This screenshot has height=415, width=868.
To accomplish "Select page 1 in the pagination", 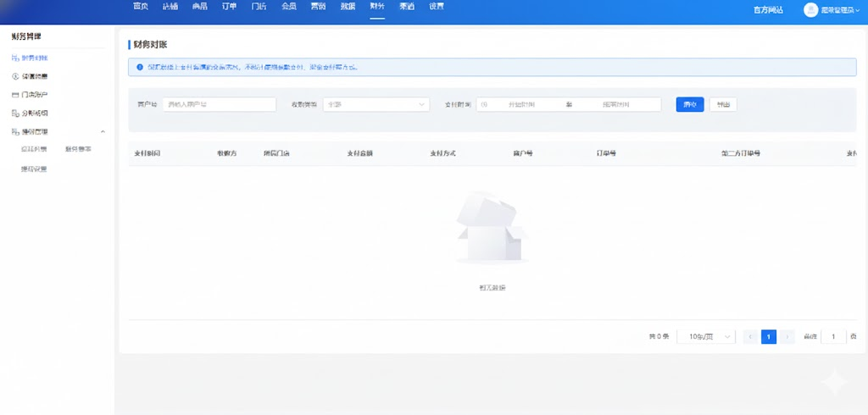I will tap(769, 336).
